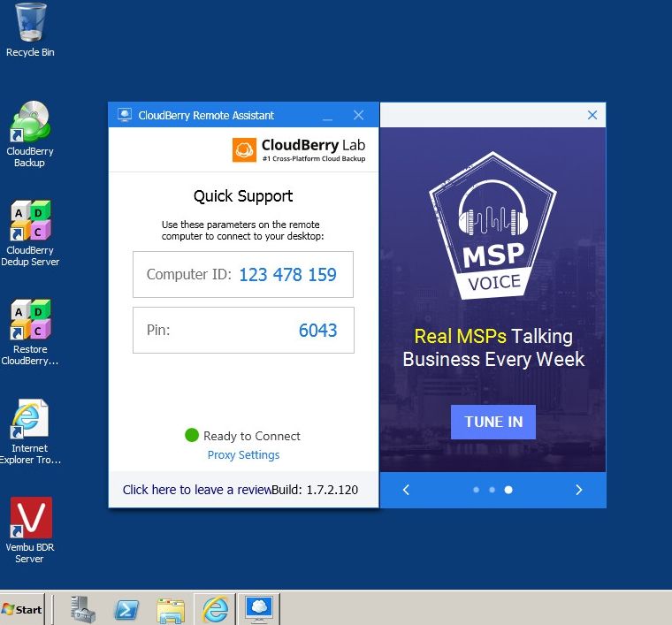Select the Vembu BDR Server shortcut

(x=30, y=530)
